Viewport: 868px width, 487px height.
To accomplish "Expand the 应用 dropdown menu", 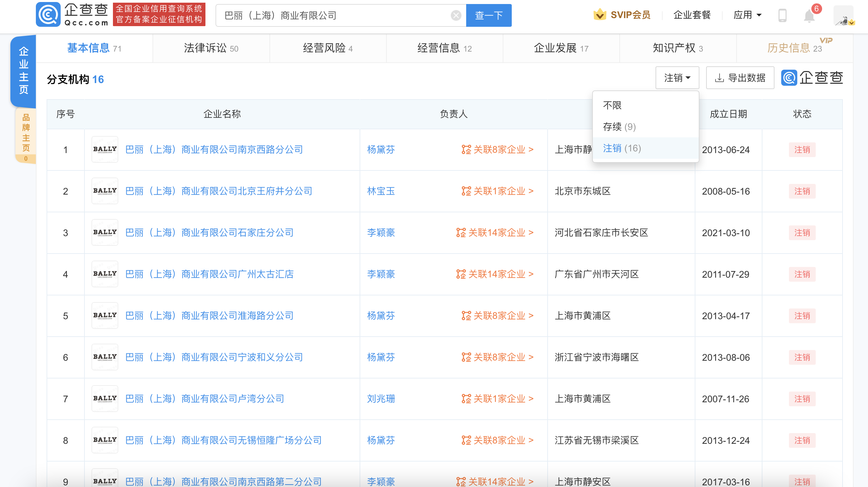I will pyautogui.click(x=747, y=15).
